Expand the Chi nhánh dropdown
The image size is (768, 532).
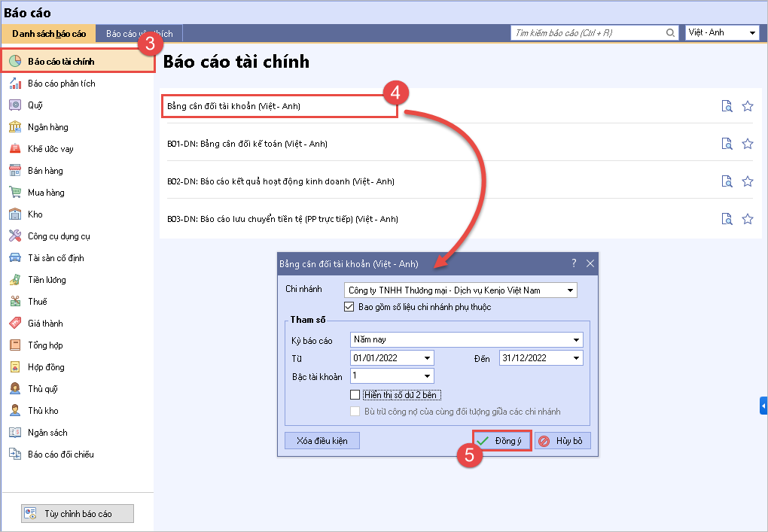coord(571,290)
